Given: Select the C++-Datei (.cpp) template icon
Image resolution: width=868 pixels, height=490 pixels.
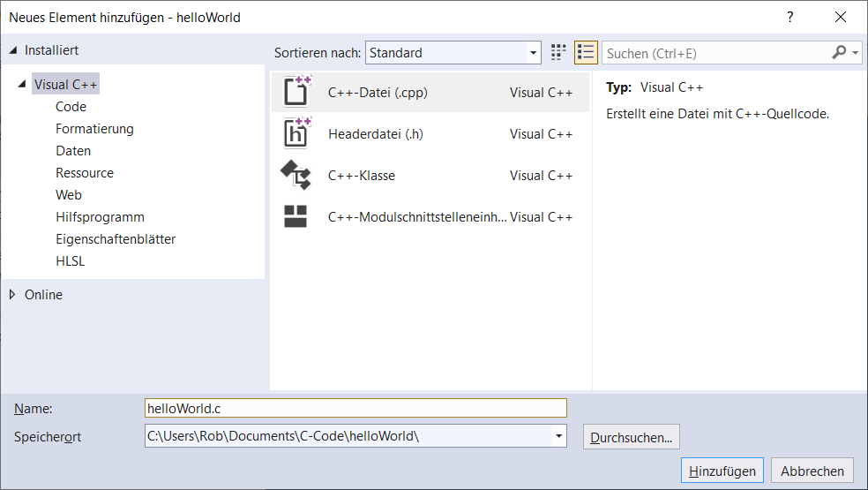Looking at the screenshot, I should [x=296, y=92].
